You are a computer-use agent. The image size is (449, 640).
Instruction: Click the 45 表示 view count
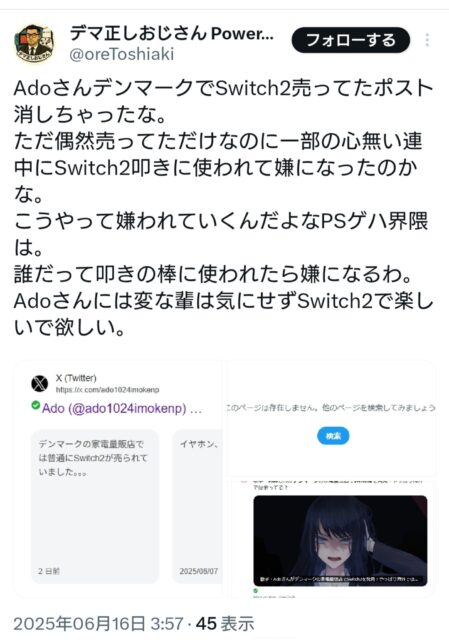tap(225, 624)
